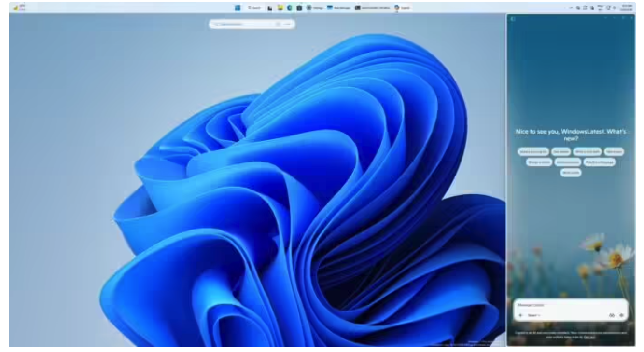The image size is (644, 352).
Task: Click the floating search box on the desktop
Action: (252, 24)
